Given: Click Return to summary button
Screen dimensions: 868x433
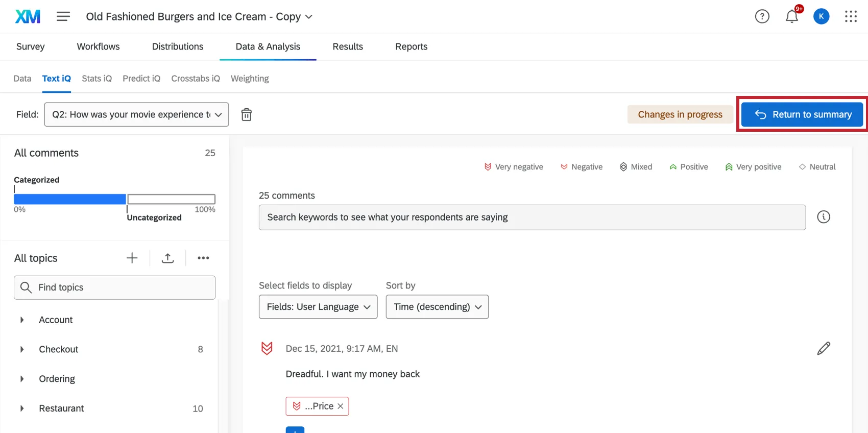Looking at the screenshot, I should coord(802,114).
